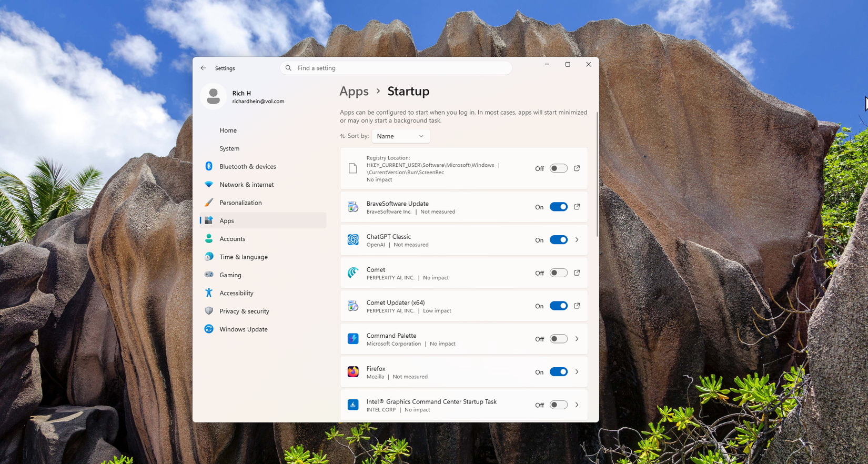Image resolution: width=868 pixels, height=464 pixels.
Task: Turn off BraveSoftware Update startup toggle
Action: [559, 207]
